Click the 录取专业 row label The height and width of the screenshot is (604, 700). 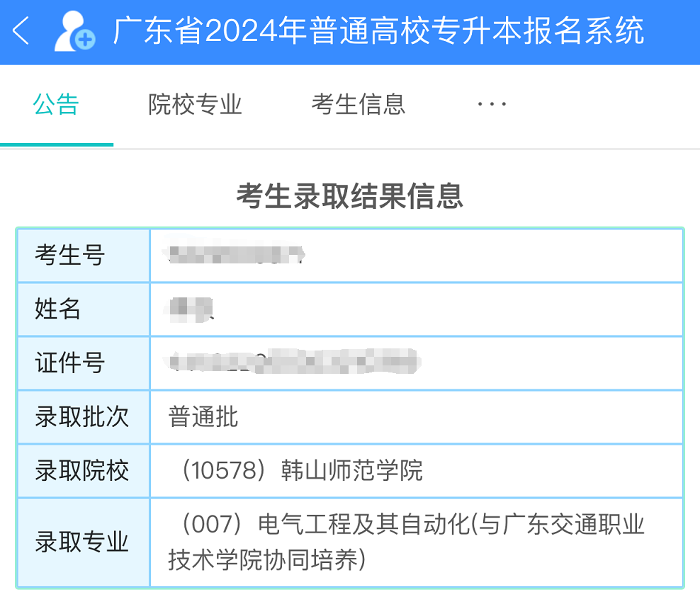tap(82, 542)
